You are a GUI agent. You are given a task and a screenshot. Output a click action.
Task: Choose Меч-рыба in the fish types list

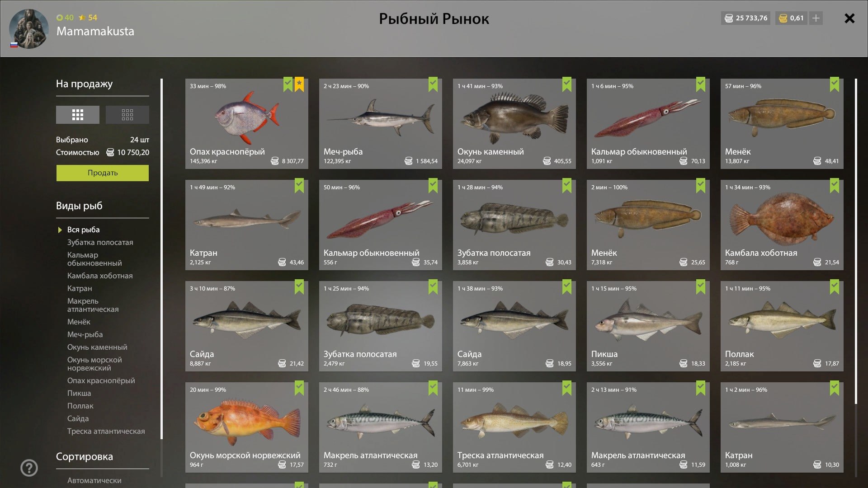[85, 334]
